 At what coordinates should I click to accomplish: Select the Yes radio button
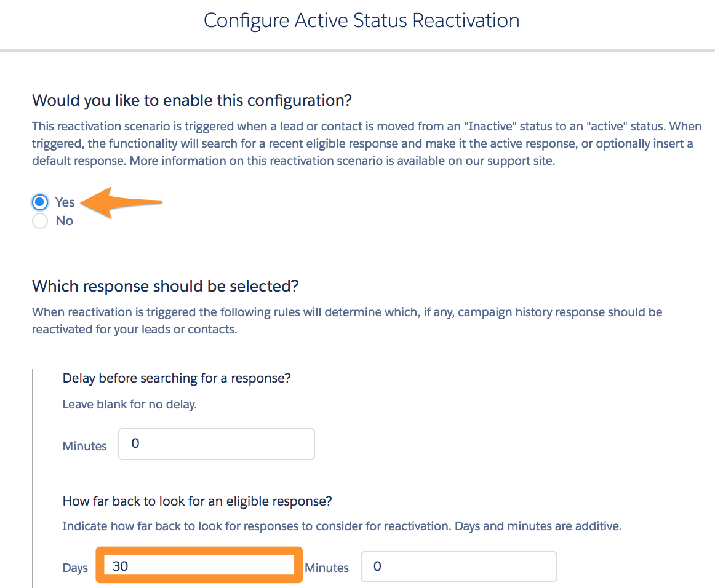[40, 202]
